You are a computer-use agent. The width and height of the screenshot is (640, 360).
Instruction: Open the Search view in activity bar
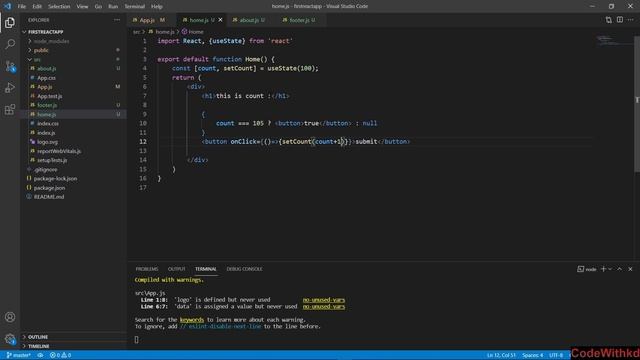(x=10, y=44)
